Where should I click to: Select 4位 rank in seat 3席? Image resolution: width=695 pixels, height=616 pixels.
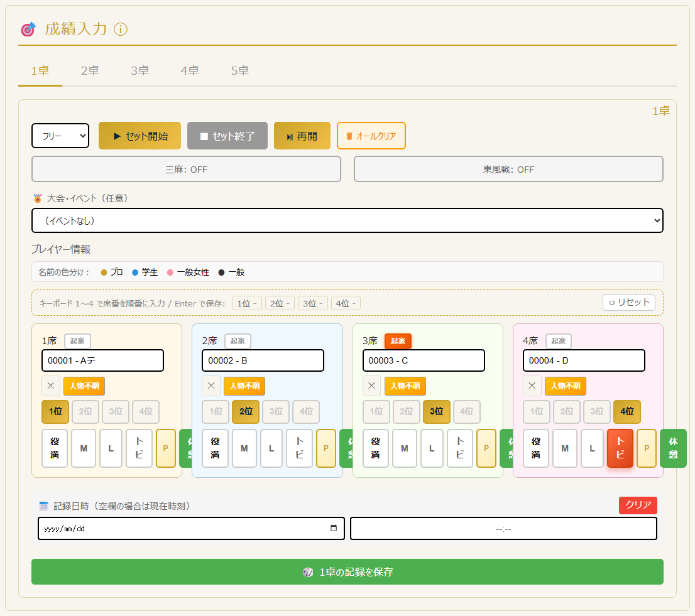tap(467, 411)
